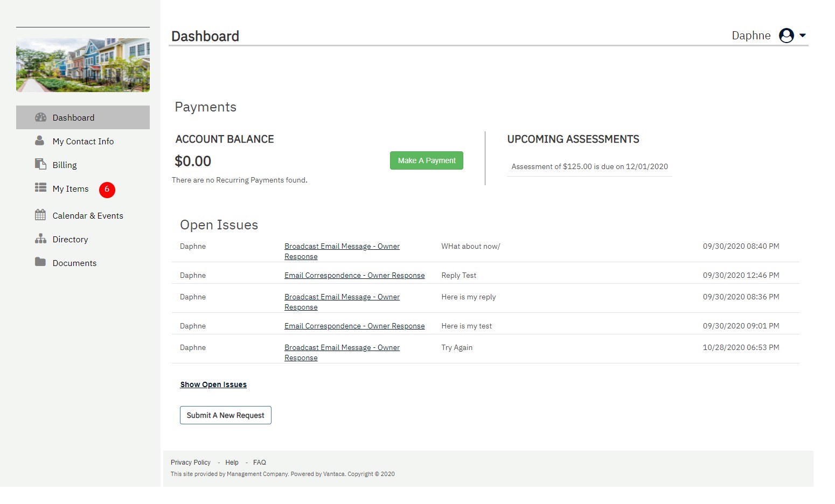
Task: Click the red 6 notification badge
Action: click(107, 190)
